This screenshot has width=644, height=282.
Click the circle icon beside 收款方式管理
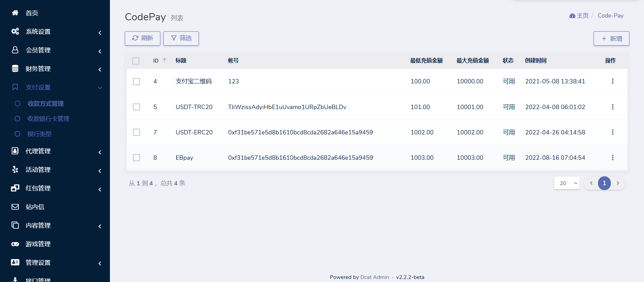tap(18, 104)
